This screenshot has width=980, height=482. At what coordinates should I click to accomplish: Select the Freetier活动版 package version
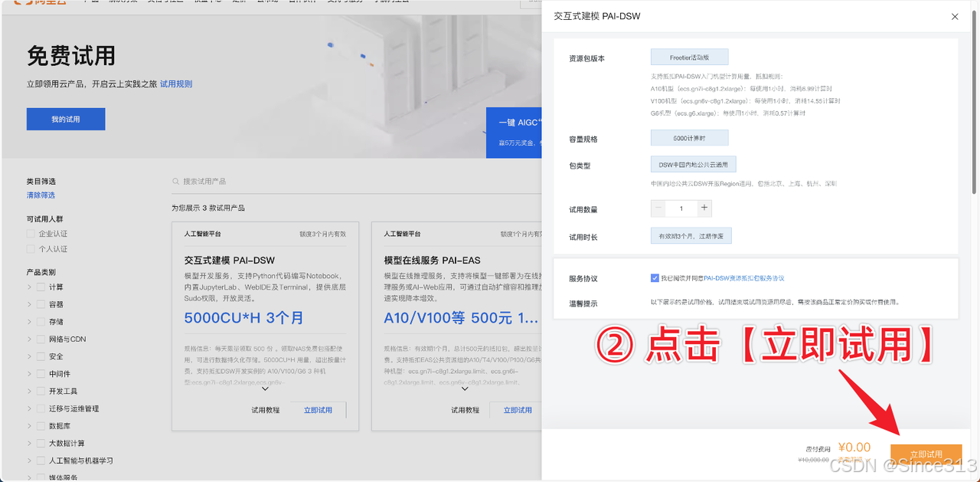pyautogui.click(x=689, y=57)
